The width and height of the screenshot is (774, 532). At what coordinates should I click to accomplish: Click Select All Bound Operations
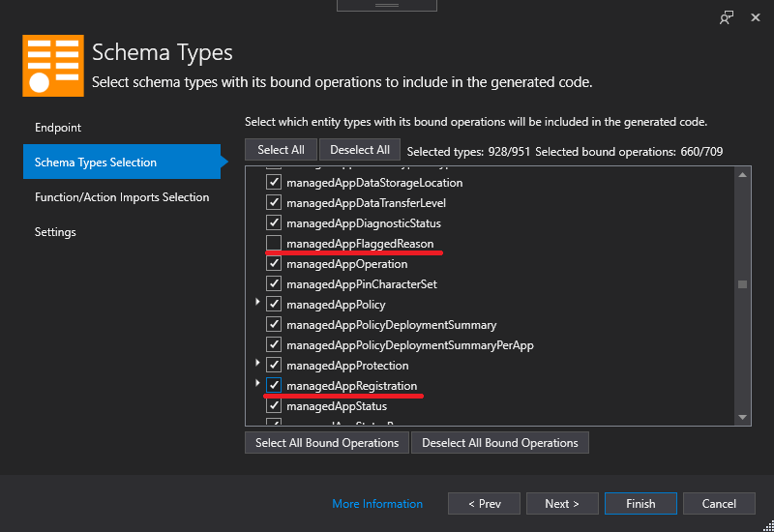tap(327, 443)
